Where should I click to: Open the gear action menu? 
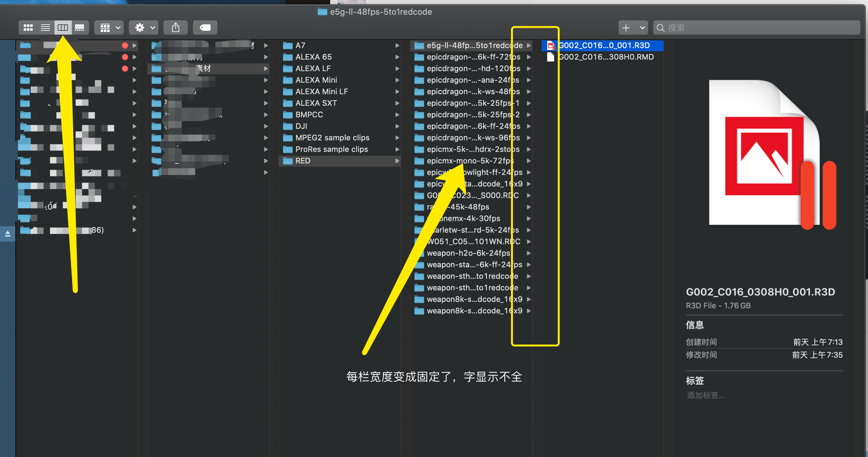point(144,28)
